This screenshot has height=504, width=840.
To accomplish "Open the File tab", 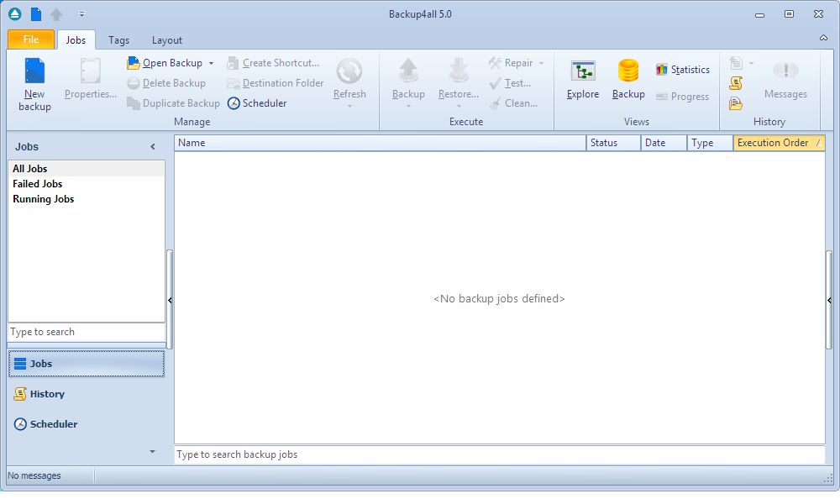I will (x=31, y=39).
